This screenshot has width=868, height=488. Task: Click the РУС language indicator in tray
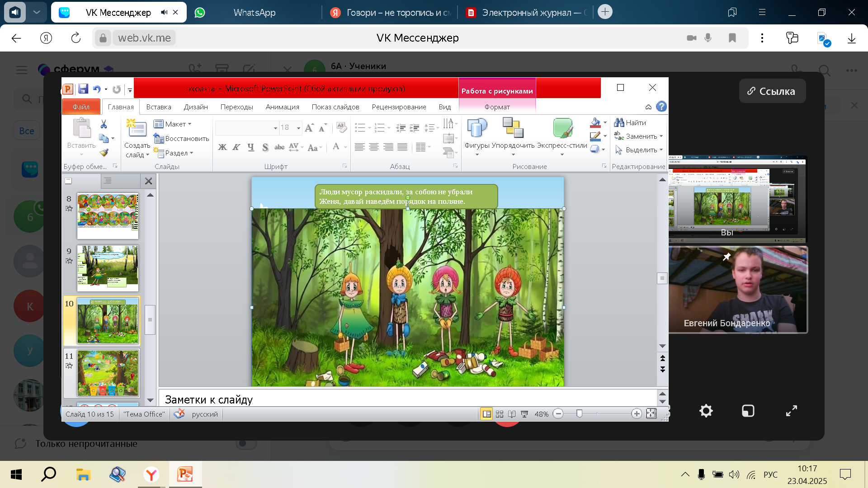(x=770, y=474)
